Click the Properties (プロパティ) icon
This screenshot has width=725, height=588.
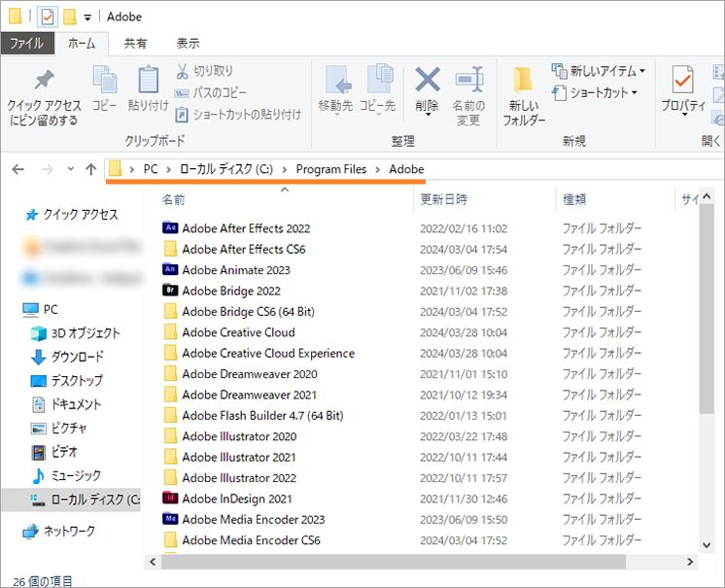(683, 80)
